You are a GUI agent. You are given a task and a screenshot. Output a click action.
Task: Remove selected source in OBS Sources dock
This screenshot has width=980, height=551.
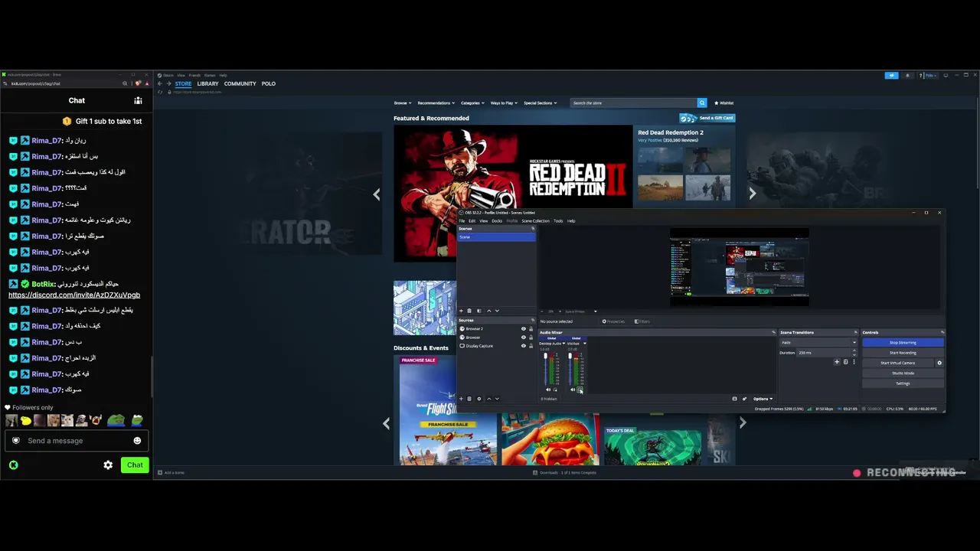pyautogui.click(x=469, y=399)
